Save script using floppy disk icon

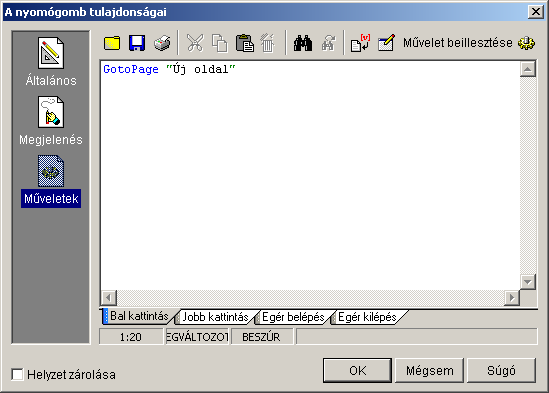[137, 43]
